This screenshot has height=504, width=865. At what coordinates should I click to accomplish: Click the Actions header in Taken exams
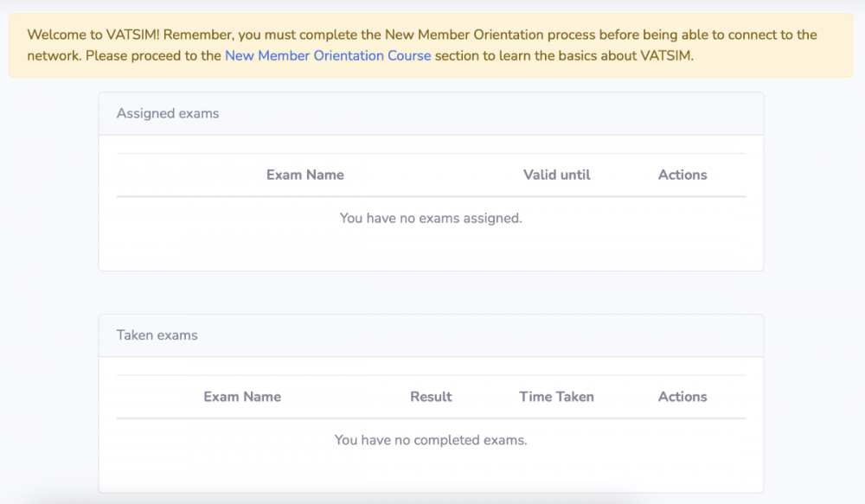point(682,397)
